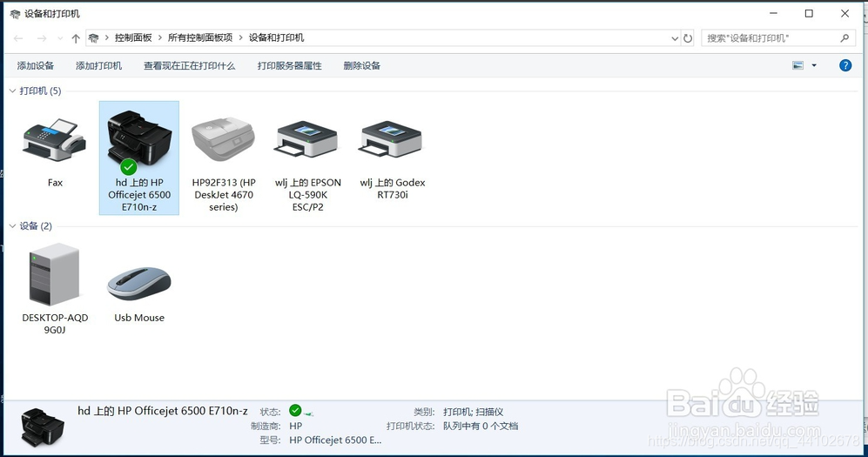
Task: Click 设备和打印机 breadcrumb
Action: click(x=276, y=37)
